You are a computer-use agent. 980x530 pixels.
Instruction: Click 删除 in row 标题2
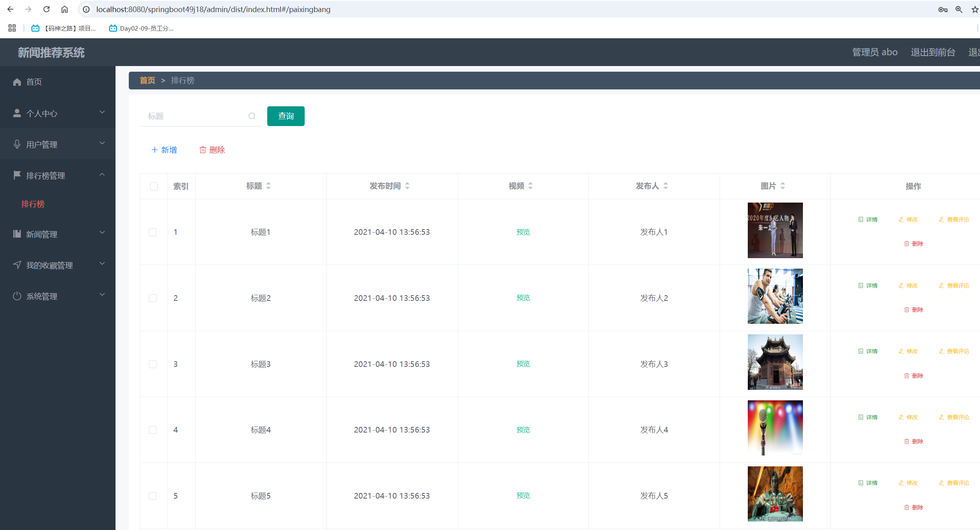(914, 310)
